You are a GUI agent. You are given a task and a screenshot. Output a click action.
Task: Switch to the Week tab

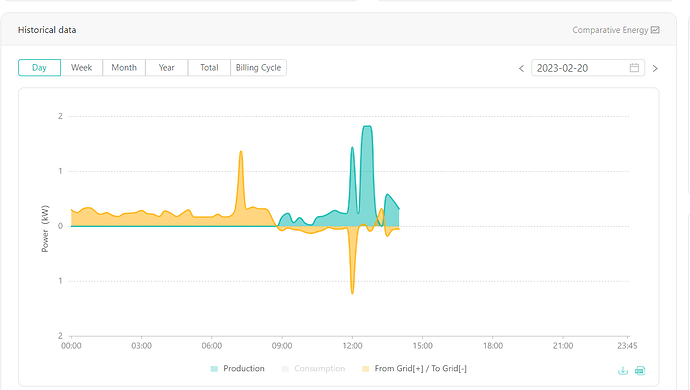tap(81, 68)
